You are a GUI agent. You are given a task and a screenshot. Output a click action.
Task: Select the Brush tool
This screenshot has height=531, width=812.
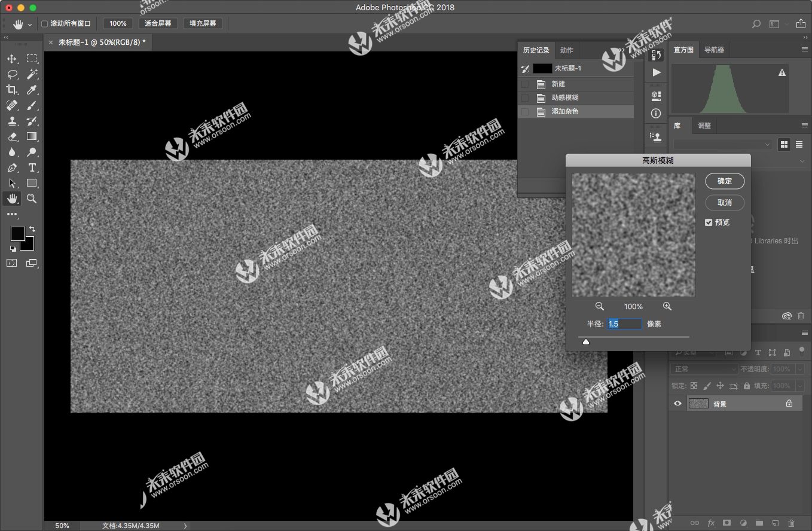(32, 105)
